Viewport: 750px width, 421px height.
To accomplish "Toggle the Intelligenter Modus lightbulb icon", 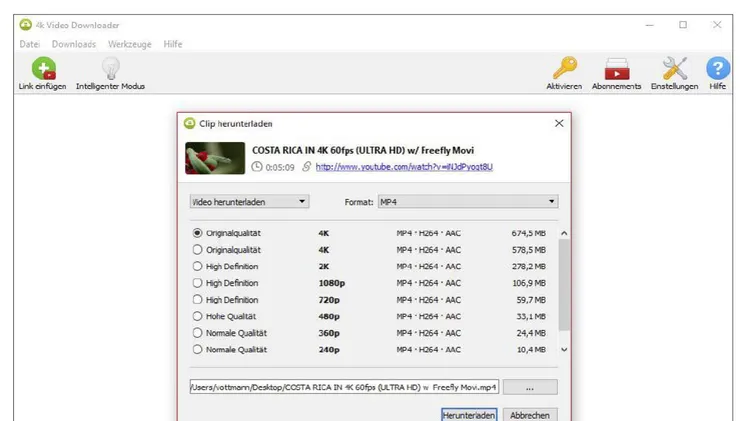I will [110, 68].
